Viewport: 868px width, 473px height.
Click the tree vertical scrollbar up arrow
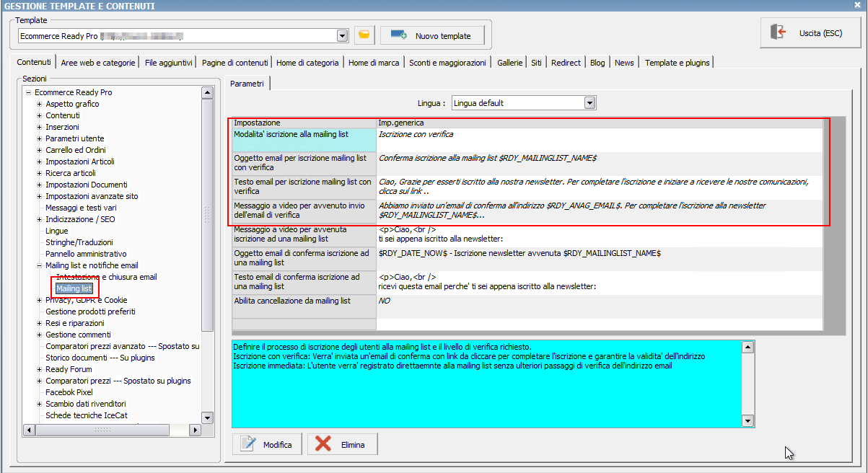coord(208,92)
